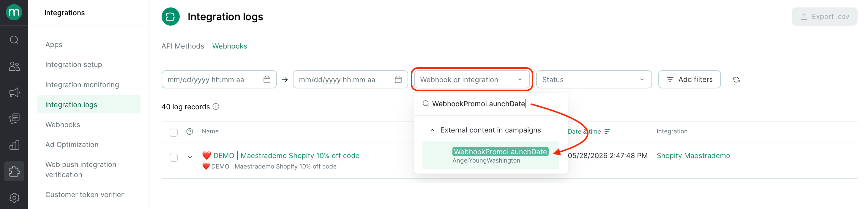The width and height of the screenshot is (868, 209).
Task: Open Integration setup menu item
Action: (x=73, y=65)
